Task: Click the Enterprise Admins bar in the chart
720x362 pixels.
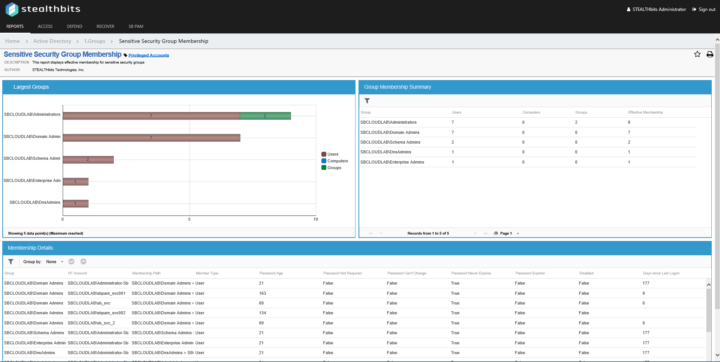Action: pyautogui.click(x=76, y=181)
